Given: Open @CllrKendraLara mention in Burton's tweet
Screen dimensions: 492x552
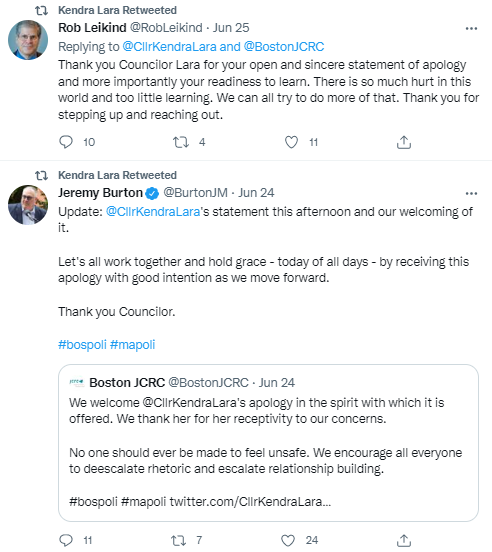Looking at the screenshot, I should [153, 212].
